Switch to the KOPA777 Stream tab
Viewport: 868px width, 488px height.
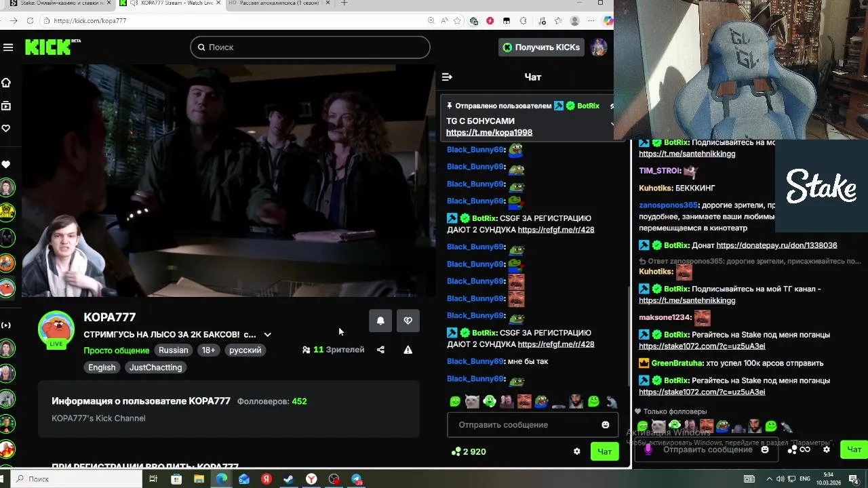(172, 3)
